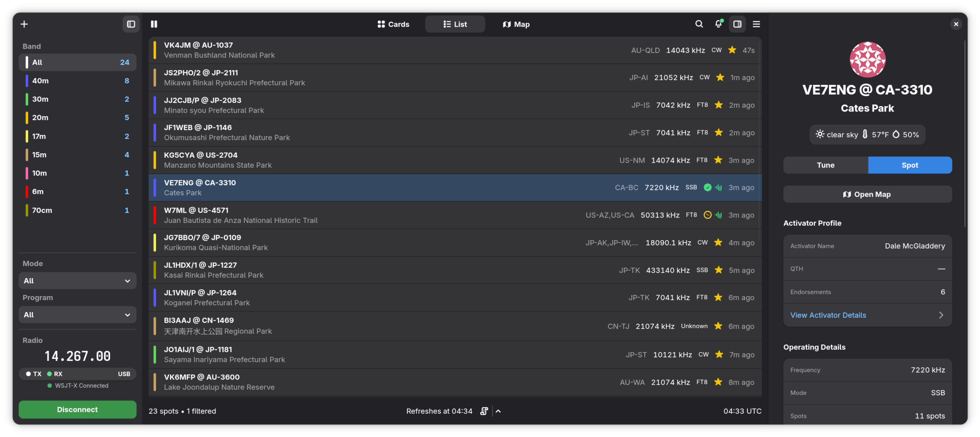Open the Program dropdown
The image size is (980, 437).
tap(77, 315)
